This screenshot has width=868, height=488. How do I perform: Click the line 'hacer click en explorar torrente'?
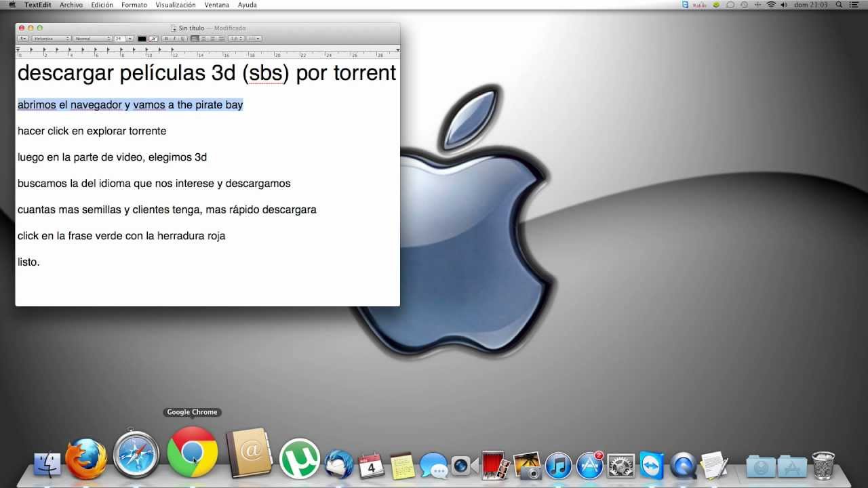coord(92,131)
